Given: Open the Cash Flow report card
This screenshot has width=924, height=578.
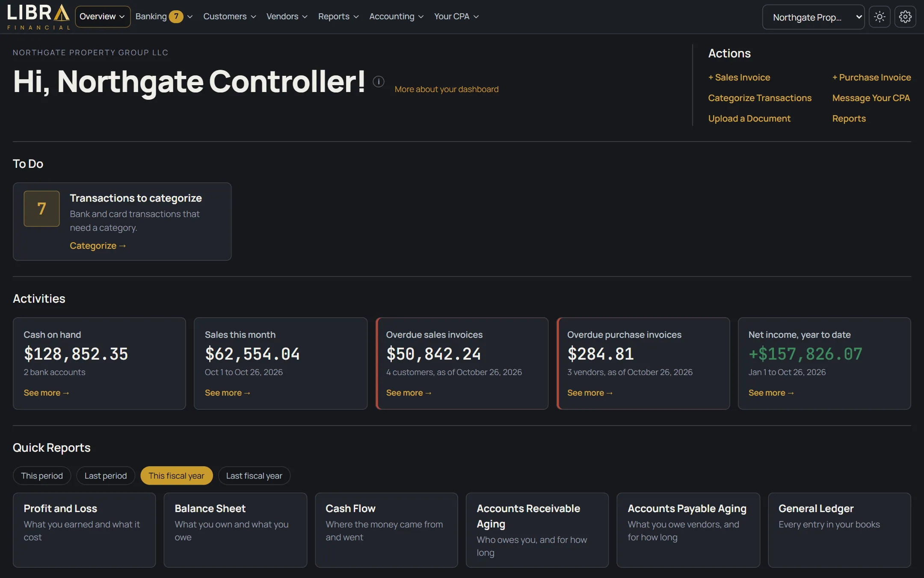Looking at the screenshot, I should pyautogui.click(x=386, y=530).
